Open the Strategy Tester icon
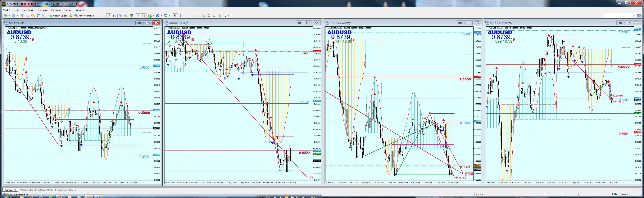Image resolution: width=644 pixels, height=198 pixels. pos(44,16)
